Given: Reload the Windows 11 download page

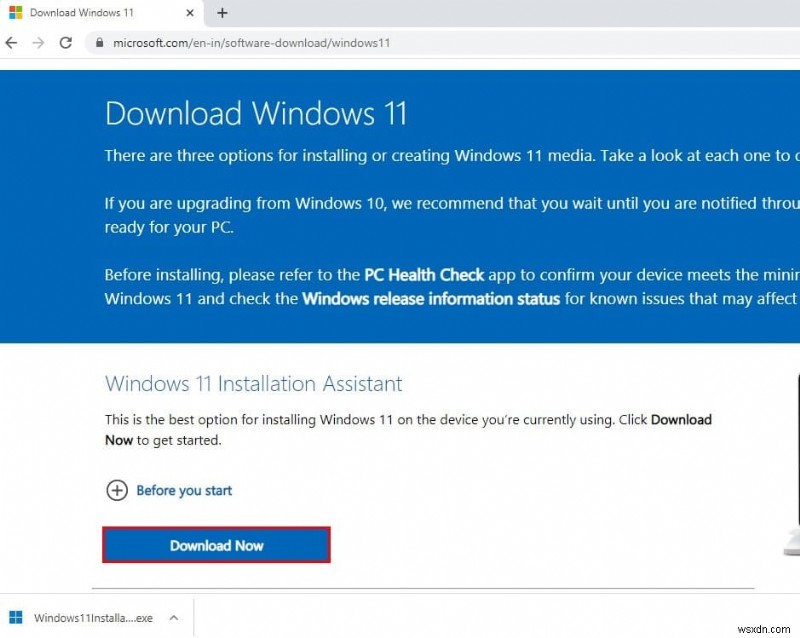Looking at the screenshot, I should click(x=64, y=43).
